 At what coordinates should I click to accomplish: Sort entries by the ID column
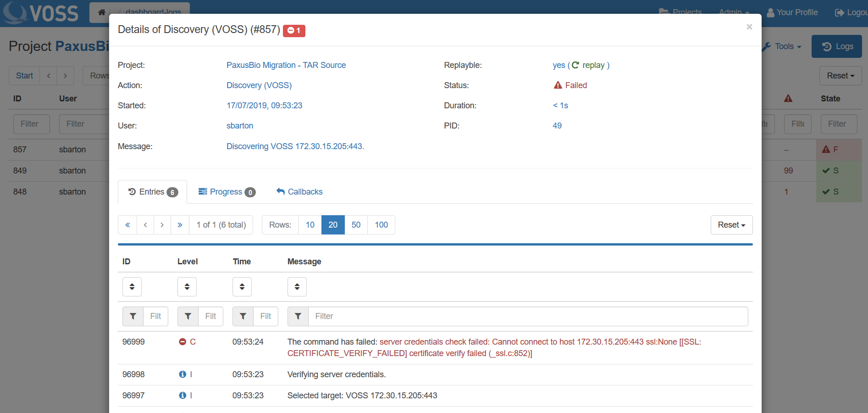132,287
